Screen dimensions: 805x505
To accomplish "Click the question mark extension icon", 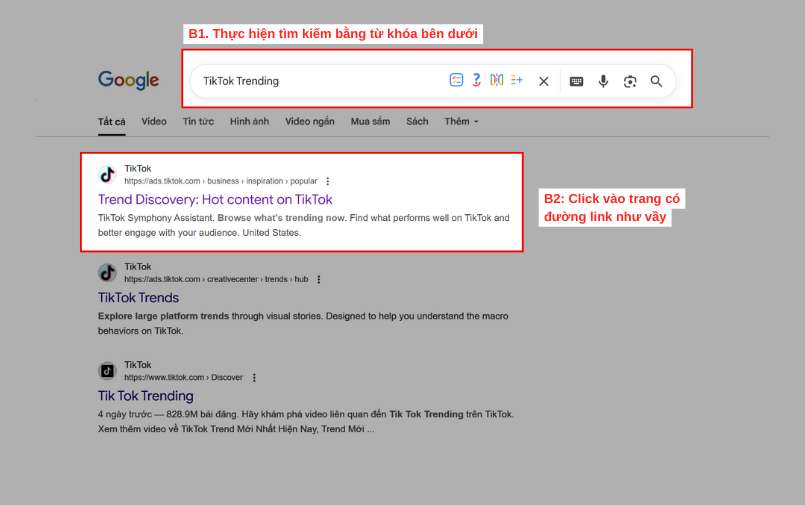I will tap(477, 80).
